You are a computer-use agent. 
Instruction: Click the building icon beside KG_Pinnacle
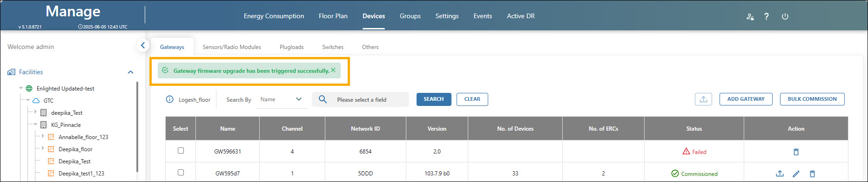[44, 125]
